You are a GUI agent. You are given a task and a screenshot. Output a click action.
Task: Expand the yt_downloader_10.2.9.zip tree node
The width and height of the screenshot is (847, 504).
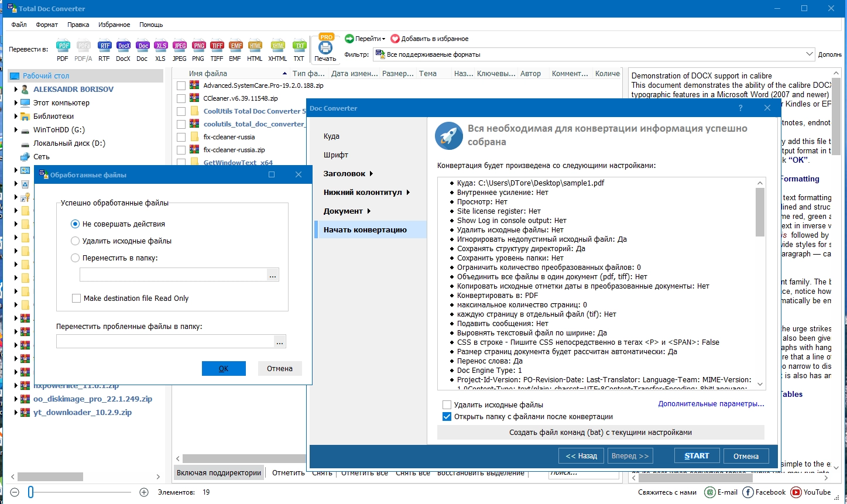[16, 412]
